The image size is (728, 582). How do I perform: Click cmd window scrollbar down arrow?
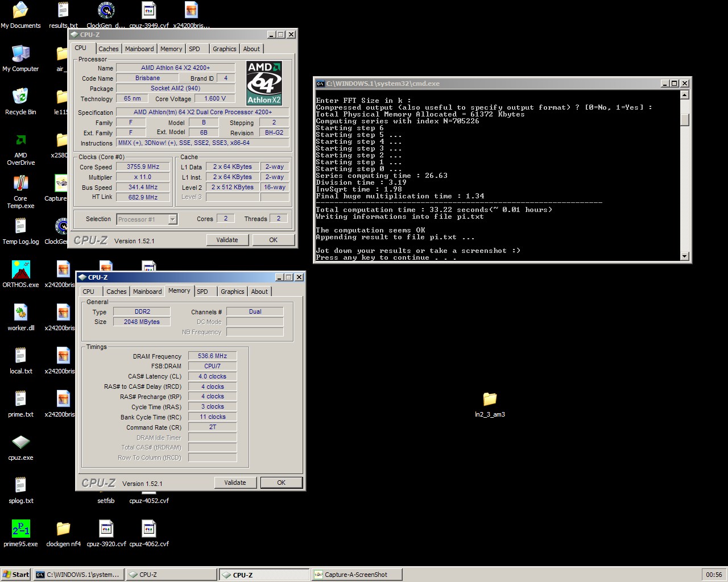[685, 256]
